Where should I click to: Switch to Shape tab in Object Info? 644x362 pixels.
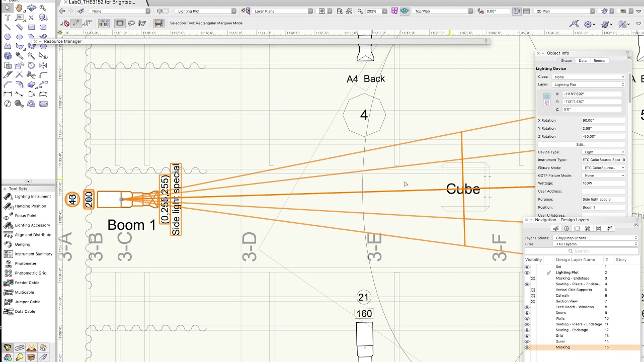566,60
